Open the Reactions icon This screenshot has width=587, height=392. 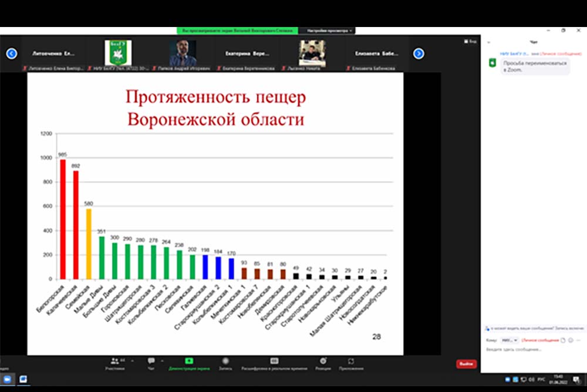tap(323, 361)
